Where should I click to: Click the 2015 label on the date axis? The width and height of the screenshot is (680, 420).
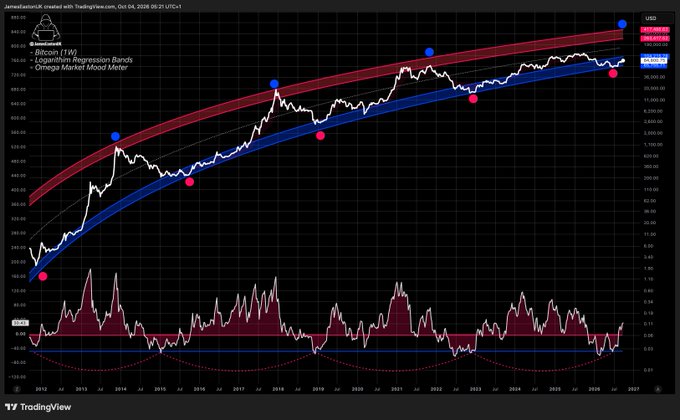160,389
